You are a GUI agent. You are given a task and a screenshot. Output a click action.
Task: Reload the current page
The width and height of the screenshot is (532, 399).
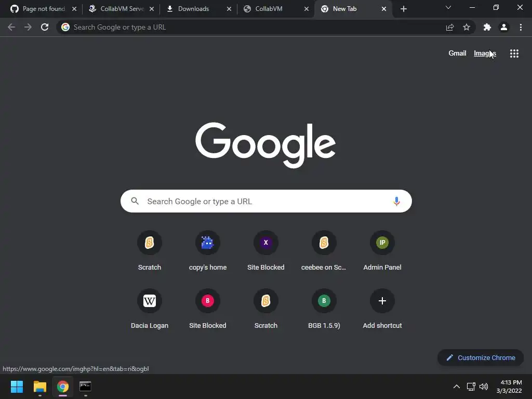[x=45, y=27]
